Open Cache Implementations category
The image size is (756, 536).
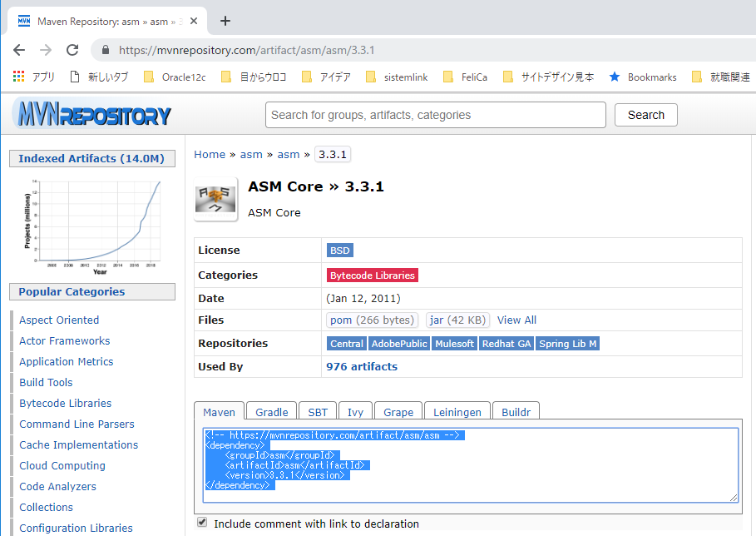(78, 444)
